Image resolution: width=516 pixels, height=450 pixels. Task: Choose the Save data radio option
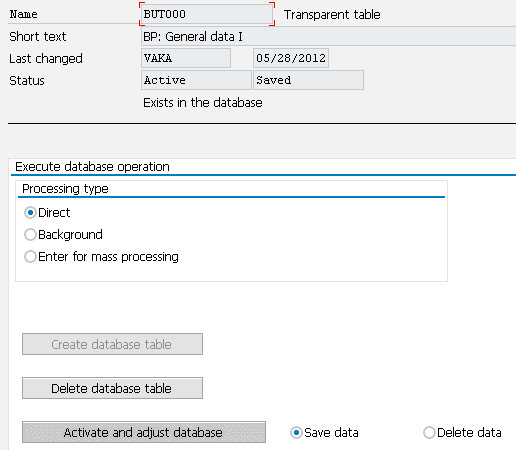point(296,433)
